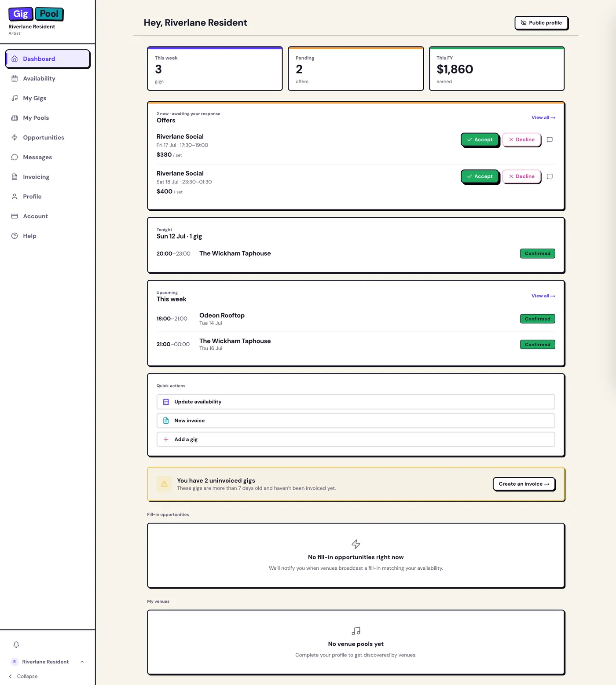Viewport: 616px width, 685px height.
Task: Click the first Riverlane Social offer title
Action: click(180, 136)
